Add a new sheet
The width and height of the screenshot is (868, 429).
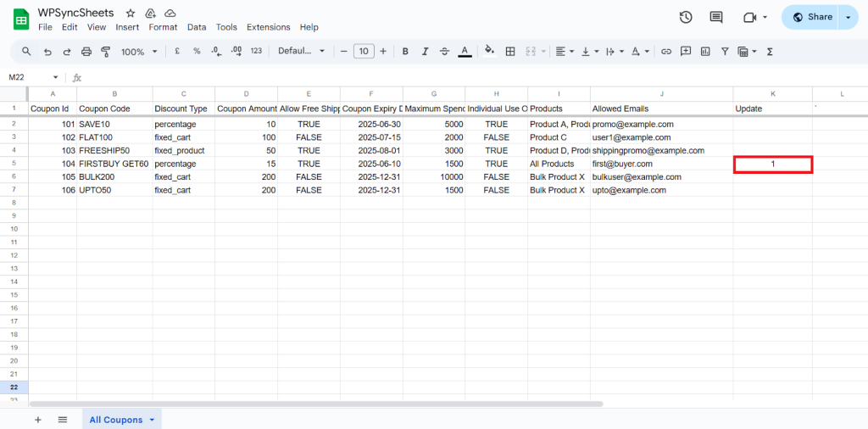coord(37,420)
